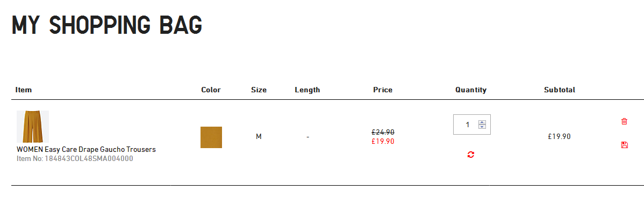Select the MY SHOPPING BAG heading
The width and height of the screenshot is (644, 205).
(107, 25)
